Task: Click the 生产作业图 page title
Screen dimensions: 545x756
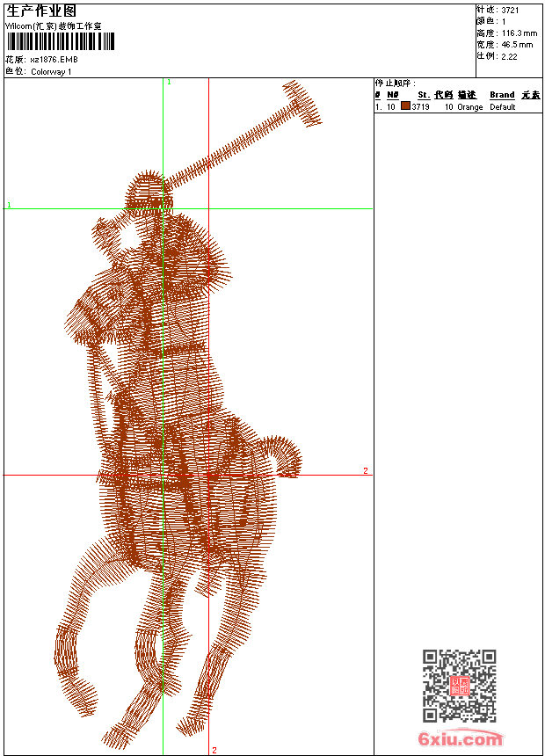Action: (x=41, y=11)
